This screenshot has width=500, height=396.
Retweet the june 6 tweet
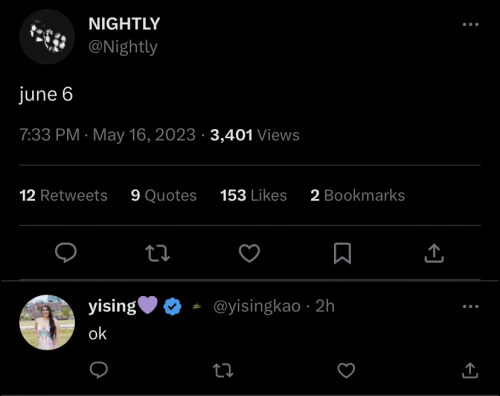[x=158, y=253]
